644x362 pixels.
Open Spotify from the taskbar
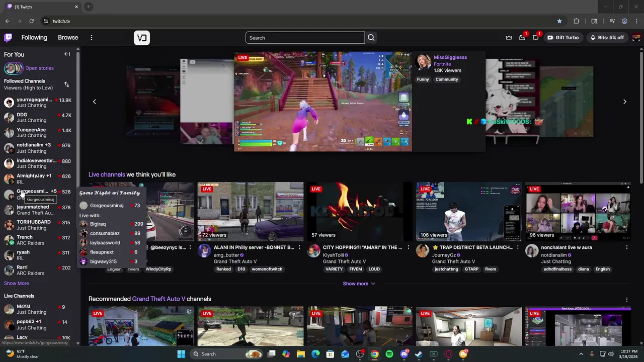click(x=389, y=354)
